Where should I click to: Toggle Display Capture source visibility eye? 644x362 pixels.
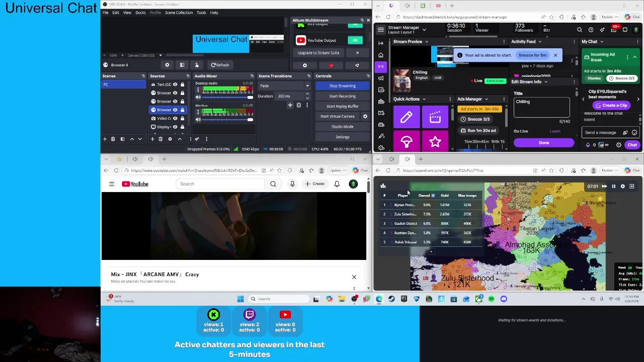coord(175,127)
